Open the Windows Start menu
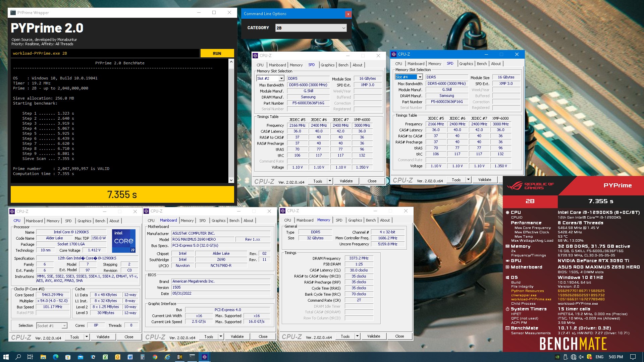644x362 pixels. tap(6, 357)
